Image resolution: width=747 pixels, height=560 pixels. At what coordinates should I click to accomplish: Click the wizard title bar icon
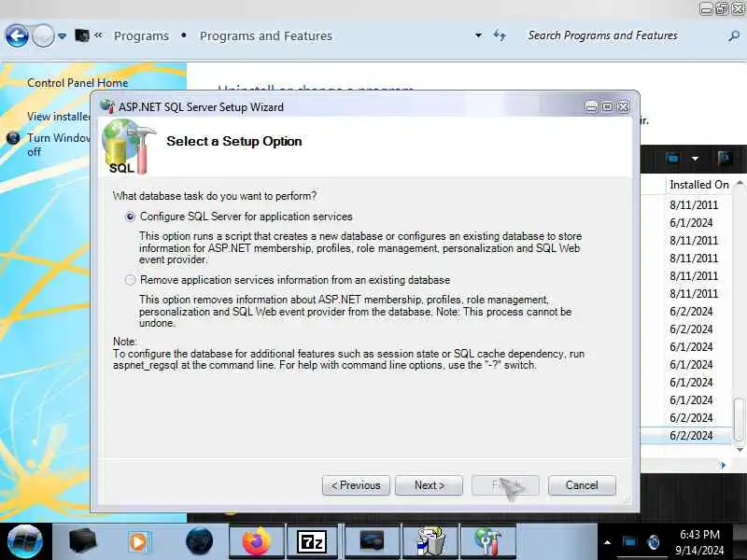tap(107, 106)
